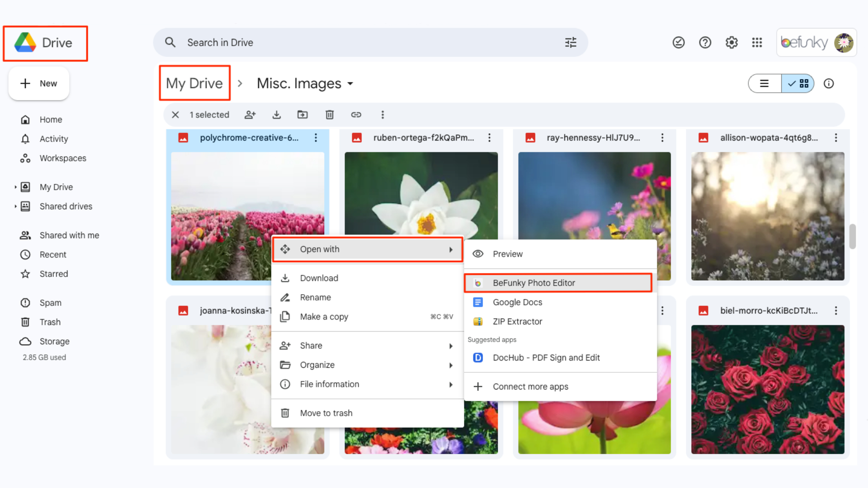The width and height of the screenshot is (868, 488).
Task: Deselect current file selection checkbox
Action: point(175,114)
